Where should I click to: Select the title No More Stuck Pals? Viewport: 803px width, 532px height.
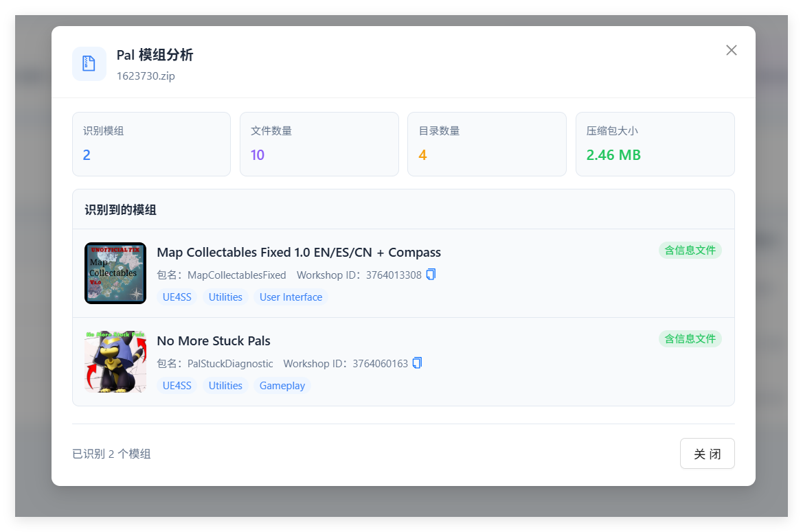(214, 340)
